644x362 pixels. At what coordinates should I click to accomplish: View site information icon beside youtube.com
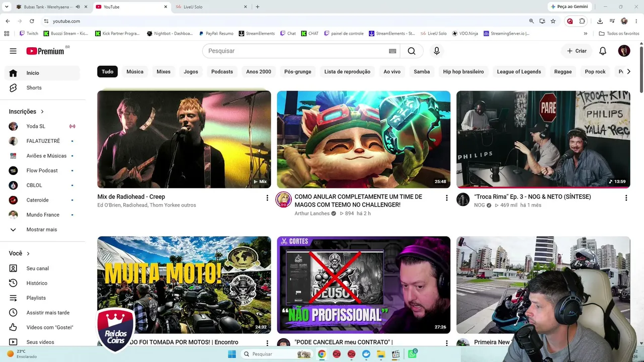coord(46,21)
